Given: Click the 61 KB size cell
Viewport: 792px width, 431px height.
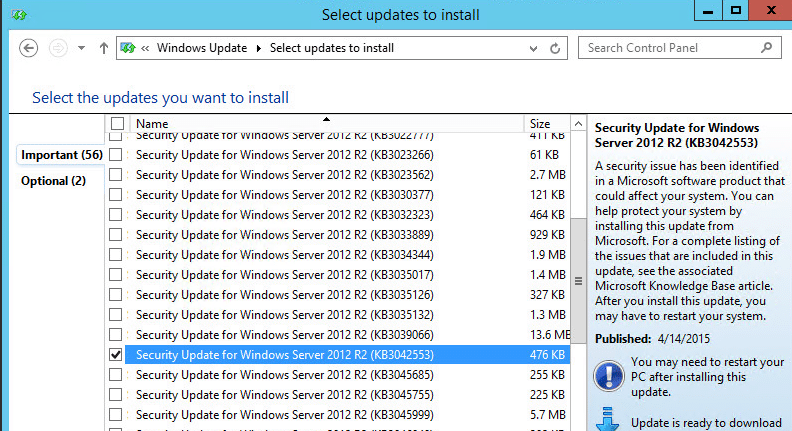Looking at the screenshot, I should (544, 155).
